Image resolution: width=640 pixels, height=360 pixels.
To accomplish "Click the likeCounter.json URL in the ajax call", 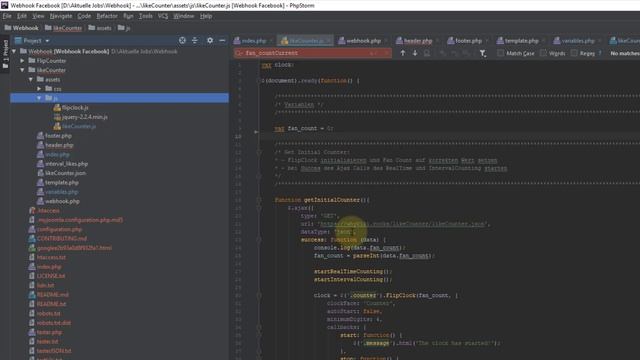I will pos(403,224).
